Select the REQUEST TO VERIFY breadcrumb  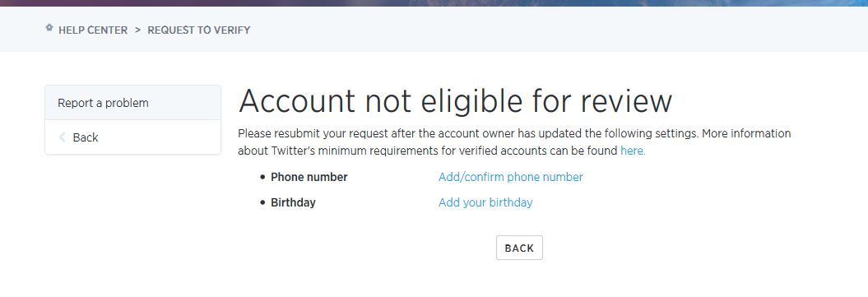[x=199, y=30]
